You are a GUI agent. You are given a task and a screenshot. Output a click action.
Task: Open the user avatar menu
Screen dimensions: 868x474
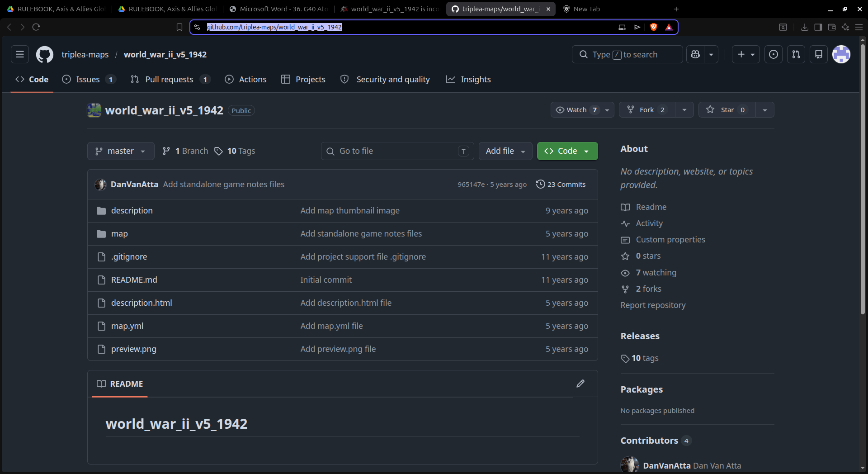[x=841, y=54]
